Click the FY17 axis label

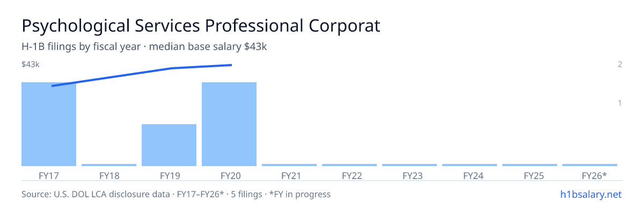pos(49,175)
